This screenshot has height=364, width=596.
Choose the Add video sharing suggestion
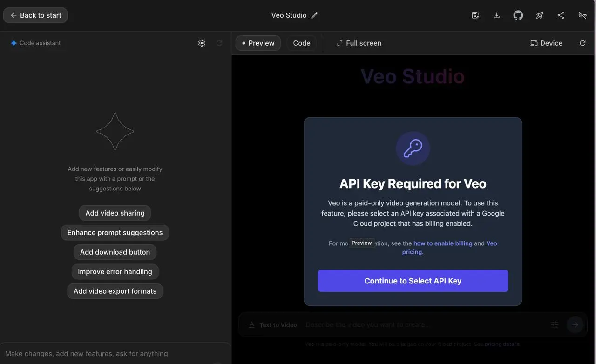pyautogui.click(x=115, y=213)
